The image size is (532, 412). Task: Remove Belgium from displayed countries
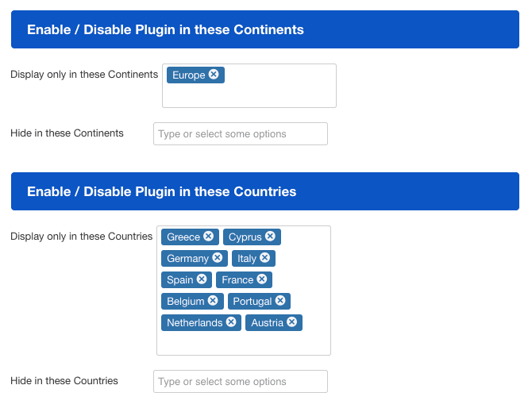point(213,301)
